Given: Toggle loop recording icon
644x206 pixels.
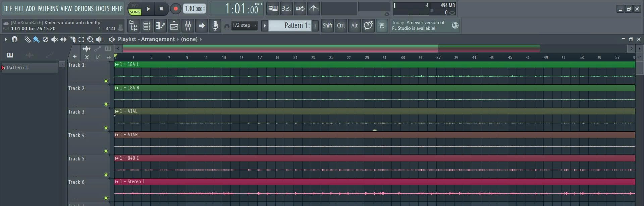Looking at the screenshot, I should 300,9.
